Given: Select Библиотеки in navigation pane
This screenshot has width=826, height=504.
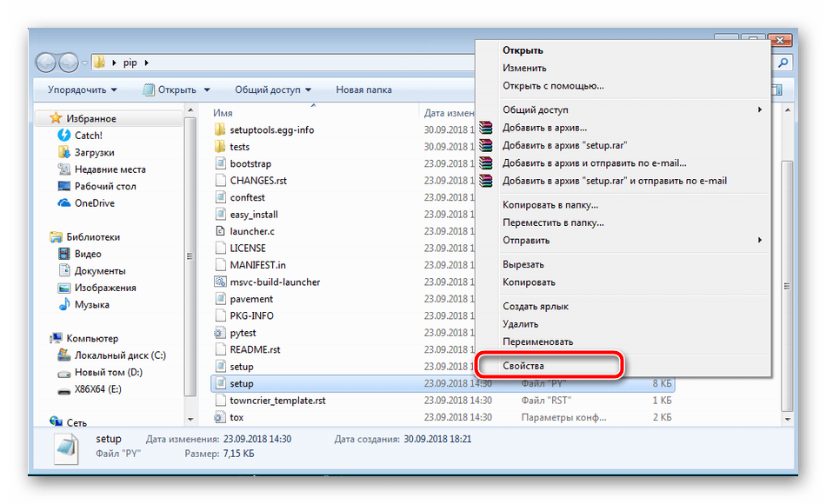Looking at the screenshot, I should [93, 237].
